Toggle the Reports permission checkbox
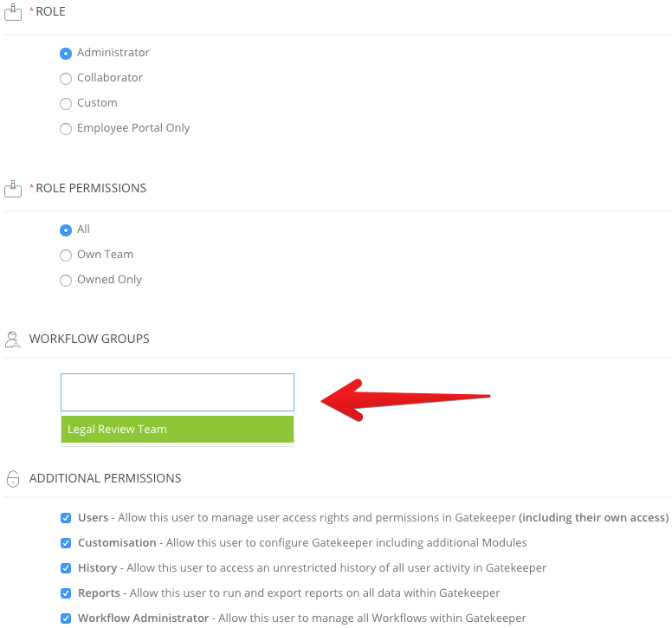This screenshot has height=628, width=672. pos(66,593)
